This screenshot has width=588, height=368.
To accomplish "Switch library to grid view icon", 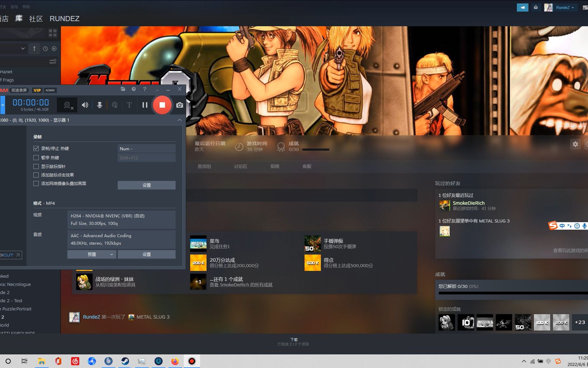I will (x=53, y=33).
